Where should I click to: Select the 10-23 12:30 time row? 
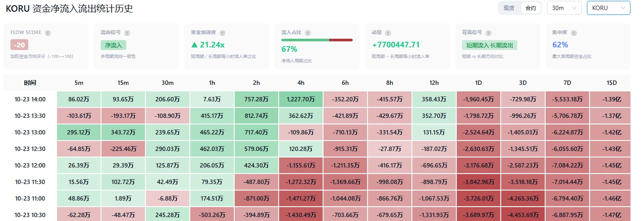[x=317, y=149]
